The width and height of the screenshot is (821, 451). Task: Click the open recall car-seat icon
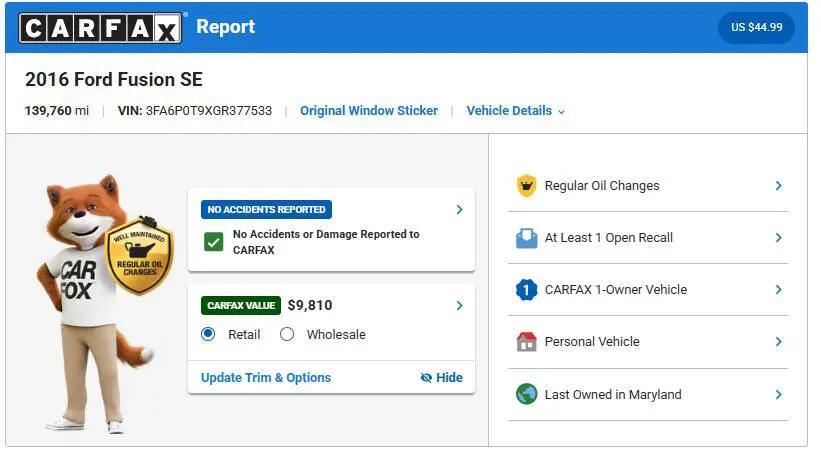526,238
